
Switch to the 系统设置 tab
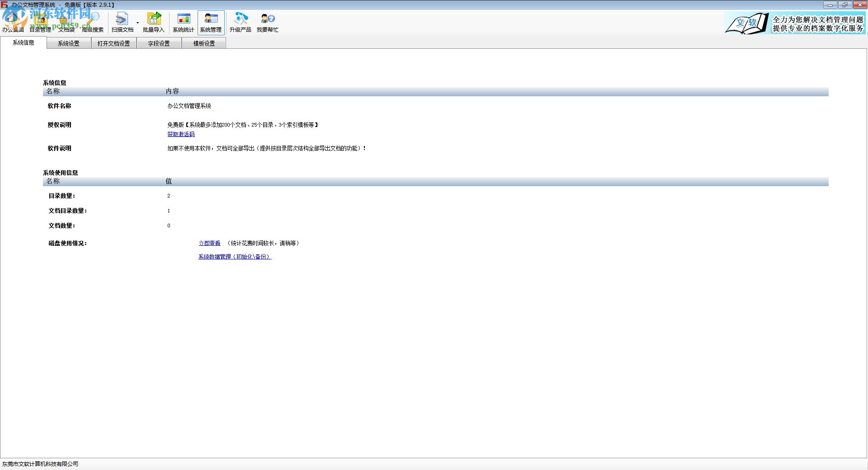[x=69, y=43]
